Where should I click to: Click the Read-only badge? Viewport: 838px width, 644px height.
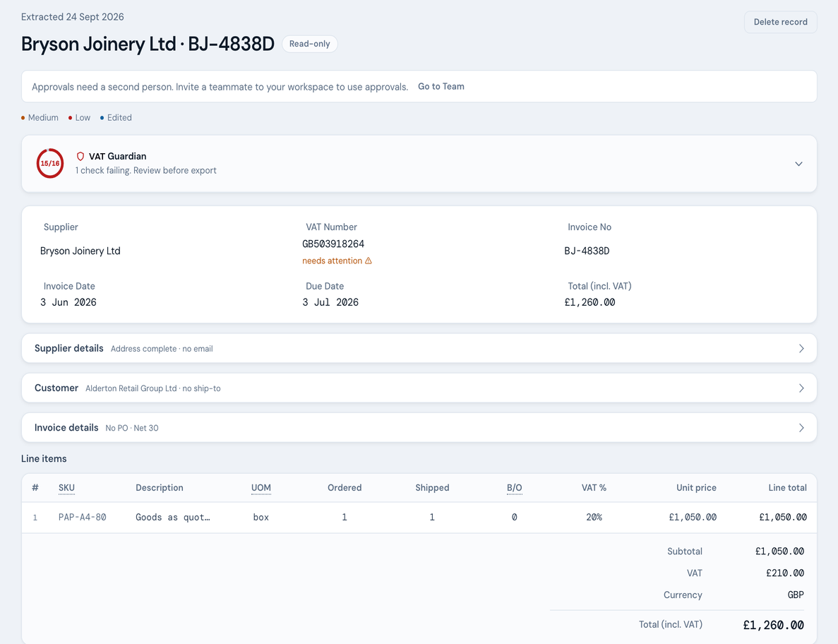[x=309, y=44]
